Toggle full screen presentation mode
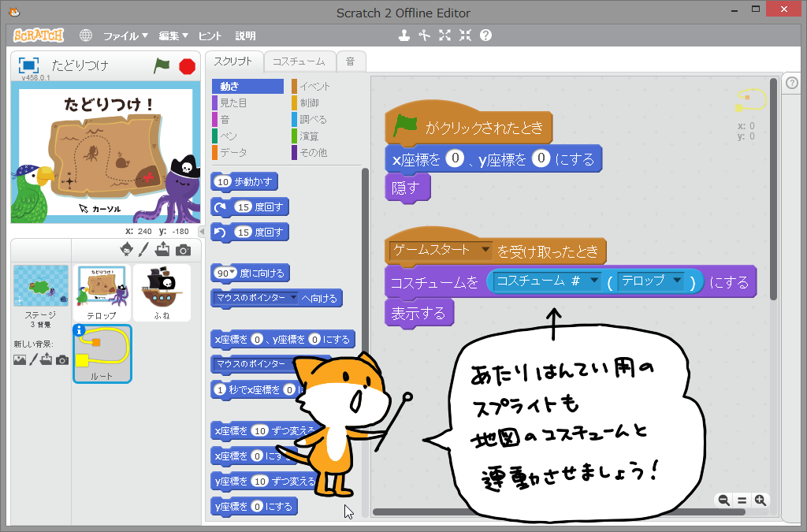807x532 pixels. pos(29,66)
